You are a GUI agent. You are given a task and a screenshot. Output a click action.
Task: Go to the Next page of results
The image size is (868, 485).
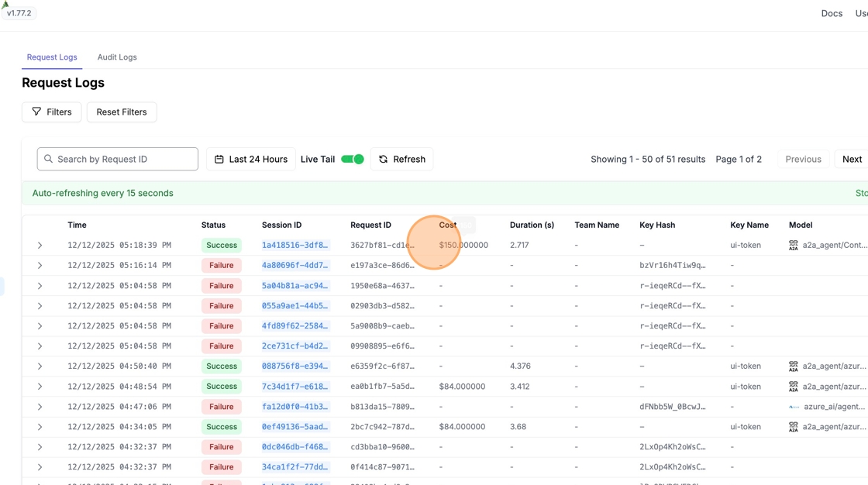click(x=852, y=159)
